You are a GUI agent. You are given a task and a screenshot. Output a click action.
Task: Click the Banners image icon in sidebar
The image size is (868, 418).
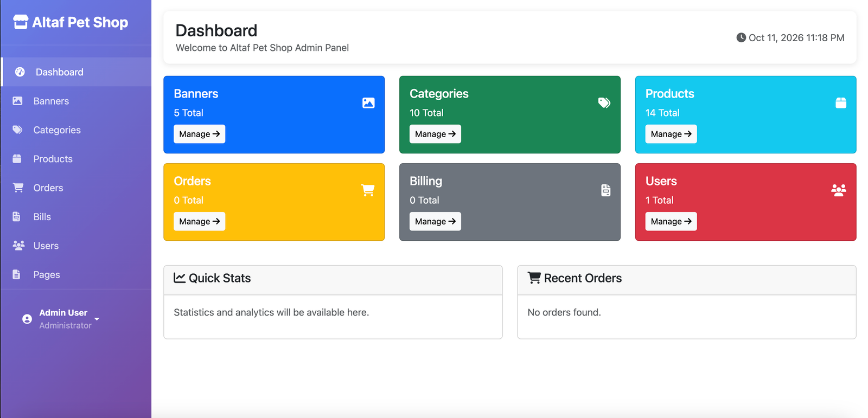[17, 101]
